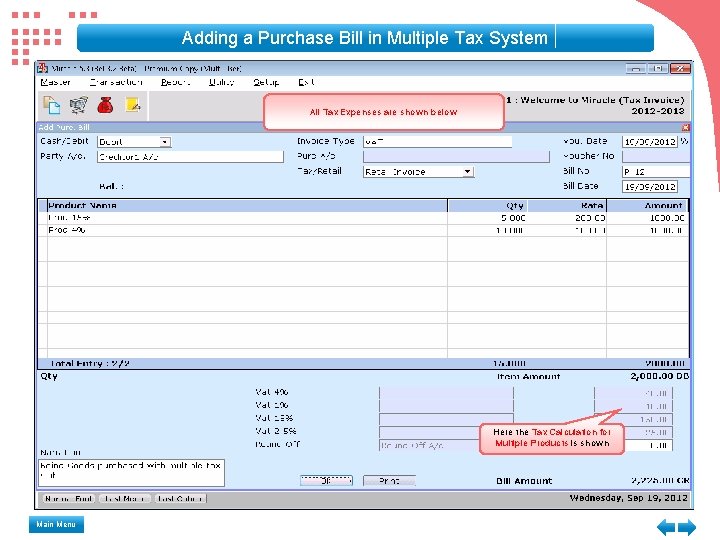Open the Report menu
720x540 pixels.
[175, 82]
